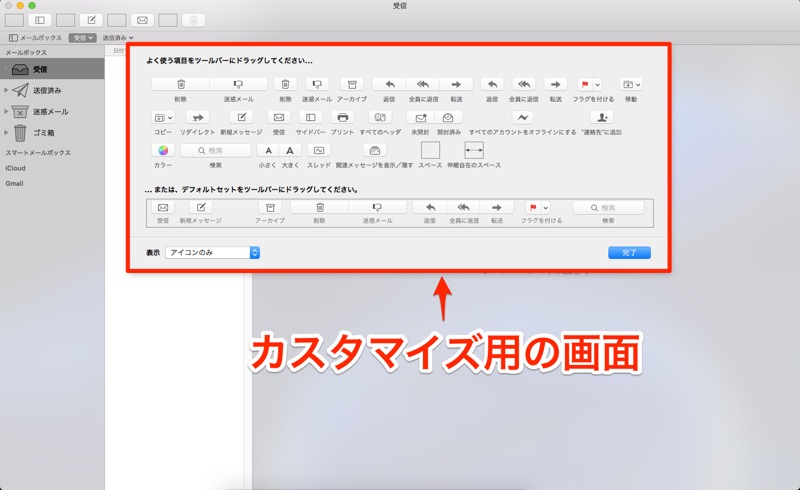Image resolution: width=800 pixels, height=490 pixels.
Task: Expand the 送信済み mailbox disclosure triangle
Action: point(6,90)
